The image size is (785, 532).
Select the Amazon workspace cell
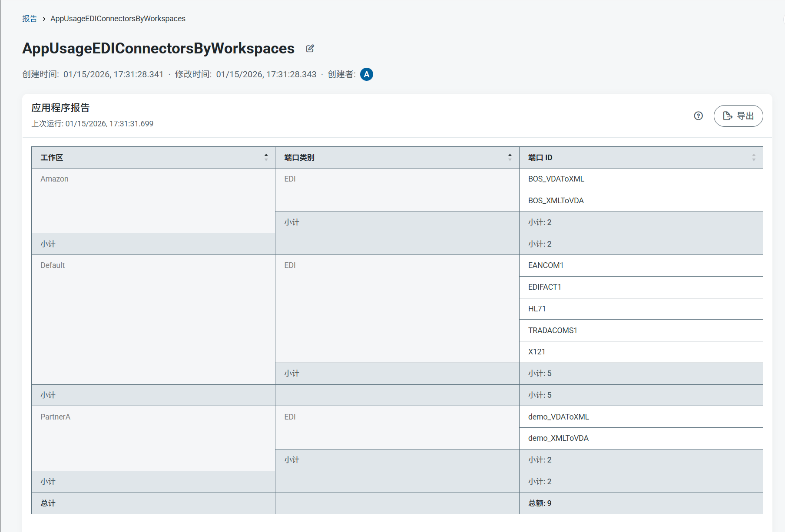point(153,201)
